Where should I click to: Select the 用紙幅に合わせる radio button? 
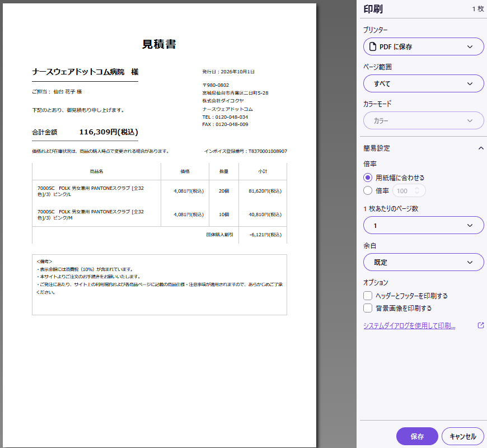tap(368, 178)
